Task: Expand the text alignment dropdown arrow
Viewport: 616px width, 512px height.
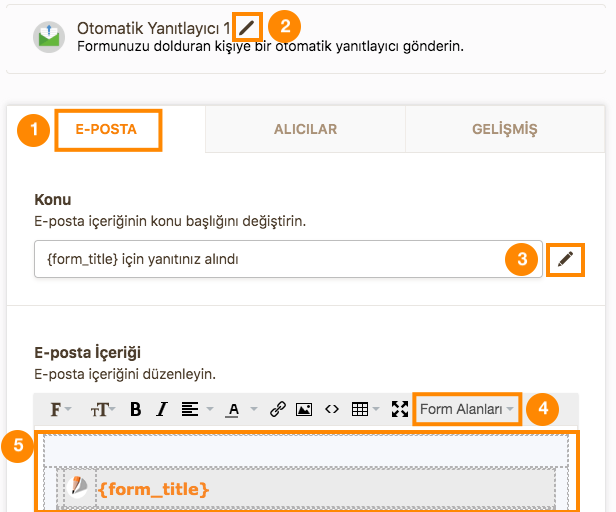Action: (210, 409)
